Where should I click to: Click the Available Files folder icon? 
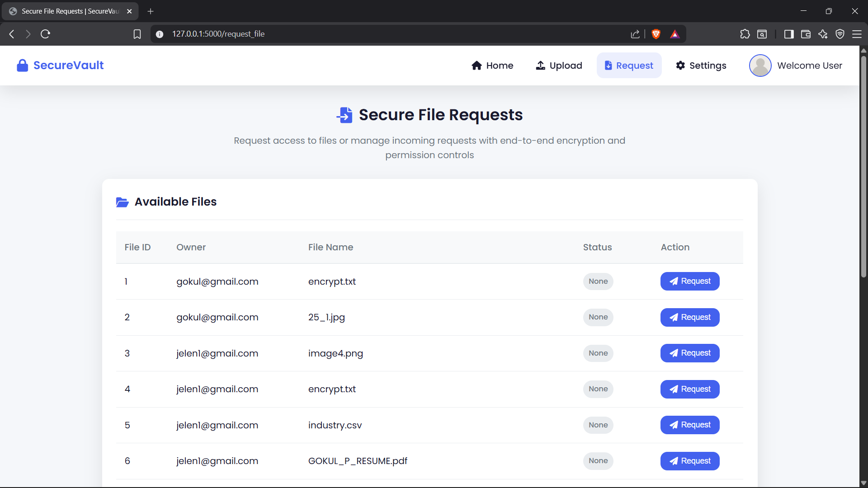[x=122, y=202]
